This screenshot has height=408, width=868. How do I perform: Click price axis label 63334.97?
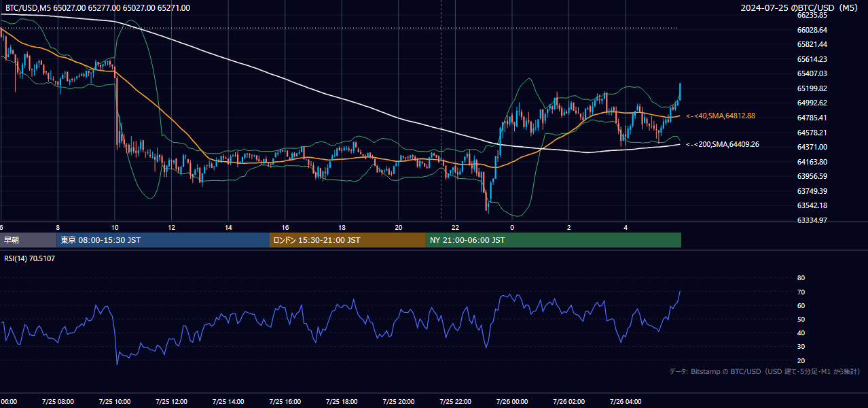812,220
